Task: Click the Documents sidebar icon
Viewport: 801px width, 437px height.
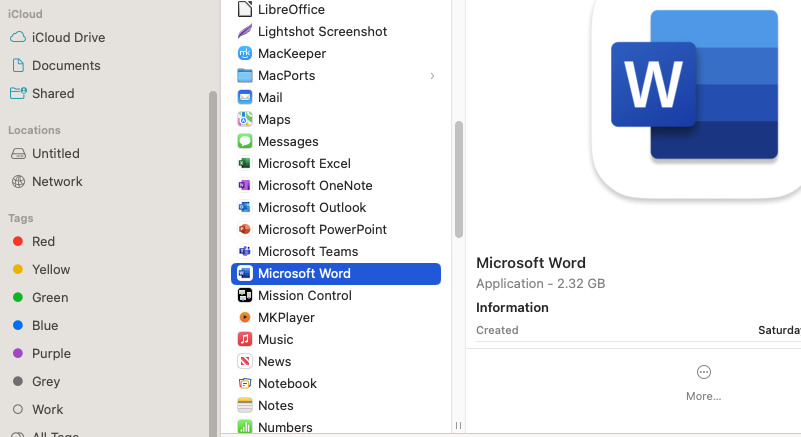Action: pyautogui.click(x=18, y=65)
